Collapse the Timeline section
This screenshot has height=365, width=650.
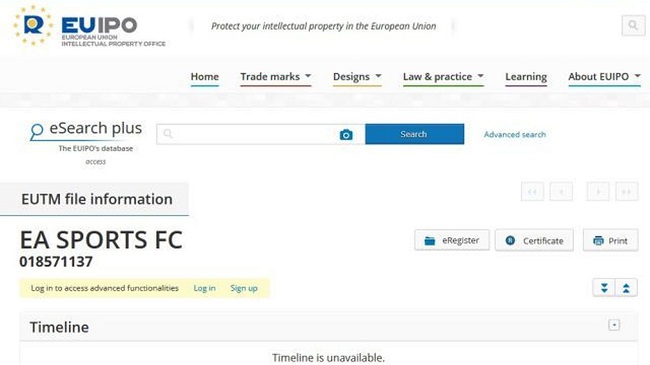(614, 325)
